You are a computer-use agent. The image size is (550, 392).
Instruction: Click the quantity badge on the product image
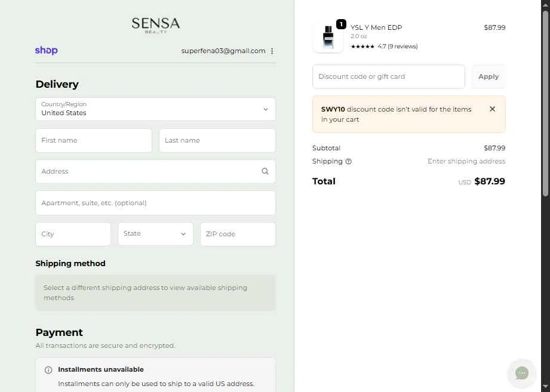pyautogui.click(x=341, y=24)
